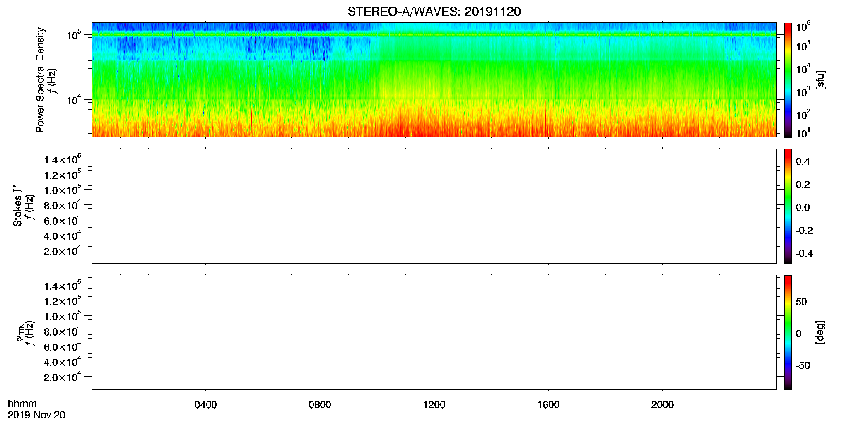The width and height of the screenshot is (868, 447).
Task: Click the 0800 time axis label
Action: click(320, 405)
